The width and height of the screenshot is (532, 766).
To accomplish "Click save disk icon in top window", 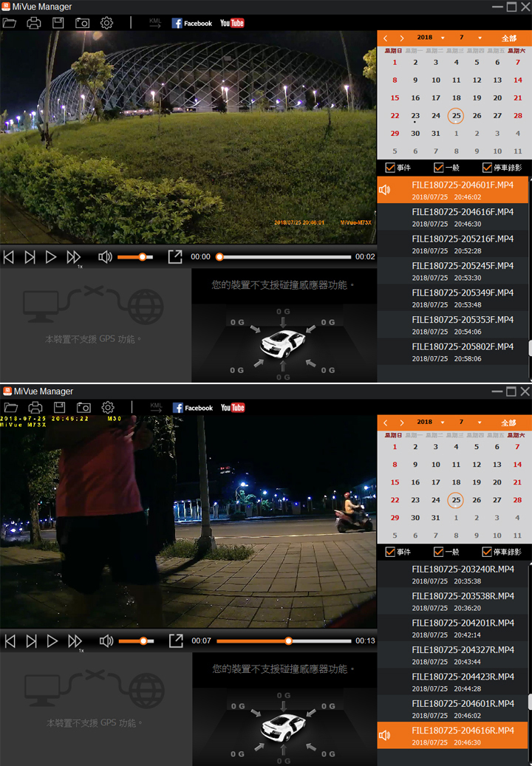I will point(58,23).
